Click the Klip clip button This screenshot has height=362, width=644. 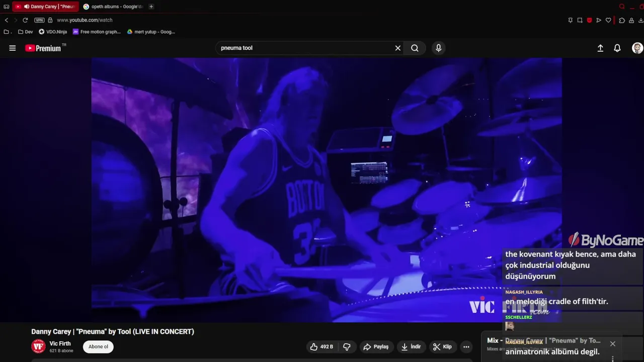pos(443,347)
